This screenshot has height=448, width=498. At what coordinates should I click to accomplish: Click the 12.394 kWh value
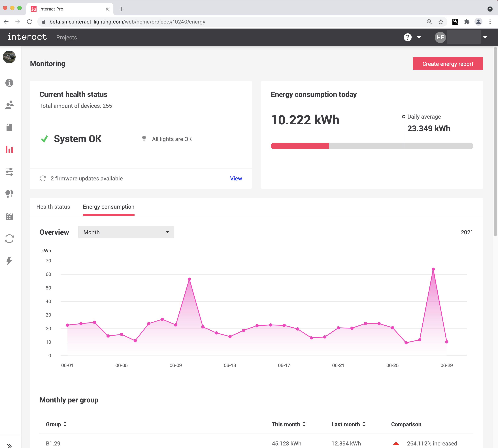coord(346,443)
